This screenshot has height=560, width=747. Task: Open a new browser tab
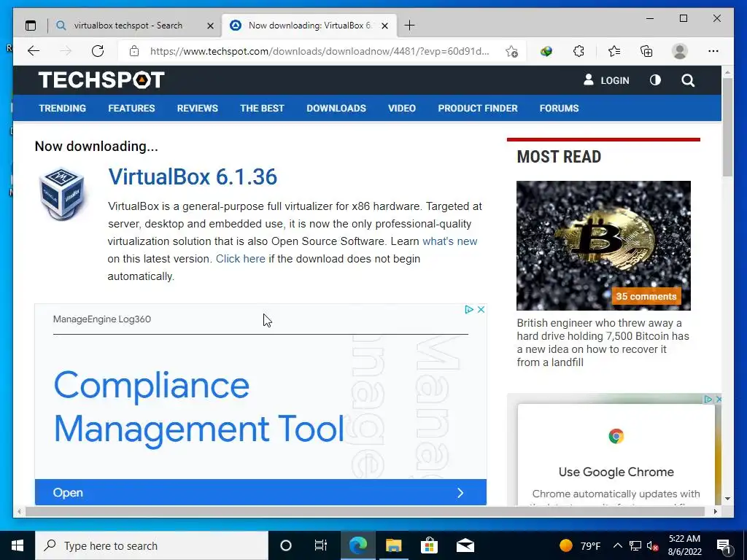point(409,26)
